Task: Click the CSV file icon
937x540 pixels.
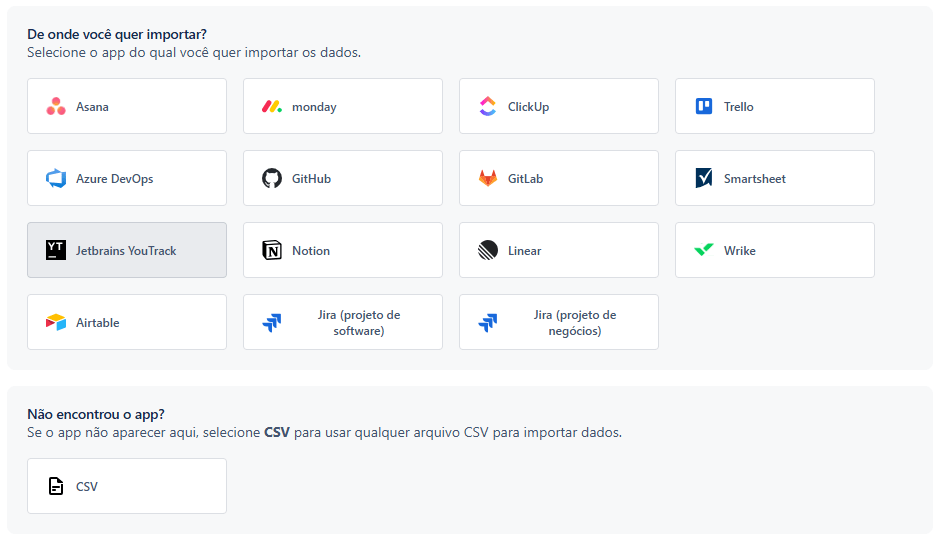Action: click(56, 487)
